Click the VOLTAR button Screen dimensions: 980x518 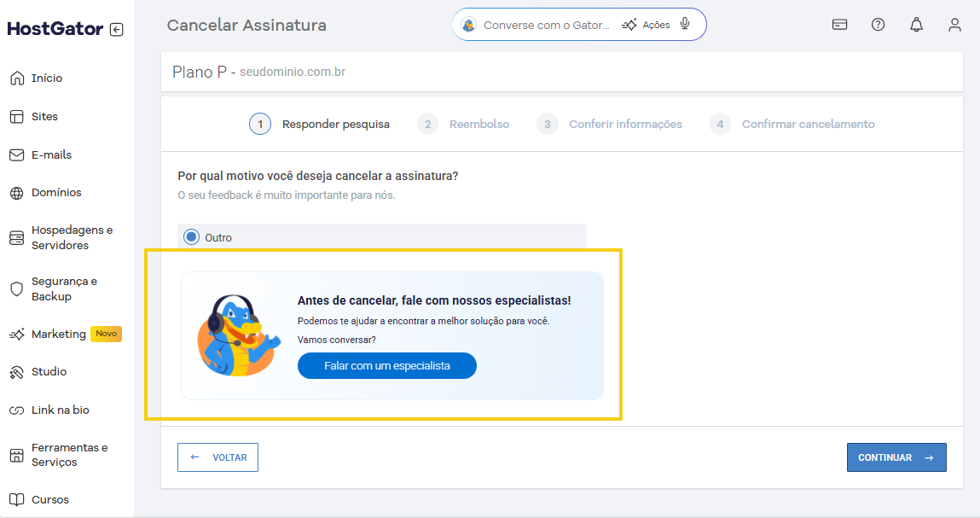(217, 457)
